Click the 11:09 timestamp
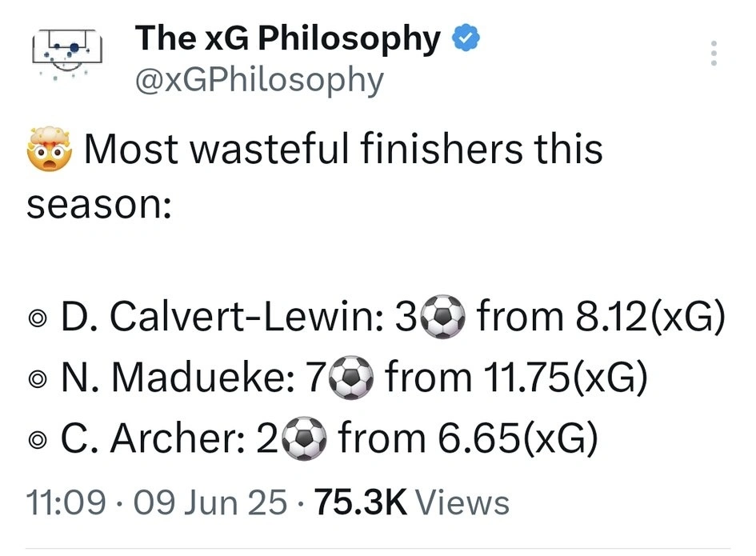Screen dimensions: 756x556 (66, 502)
